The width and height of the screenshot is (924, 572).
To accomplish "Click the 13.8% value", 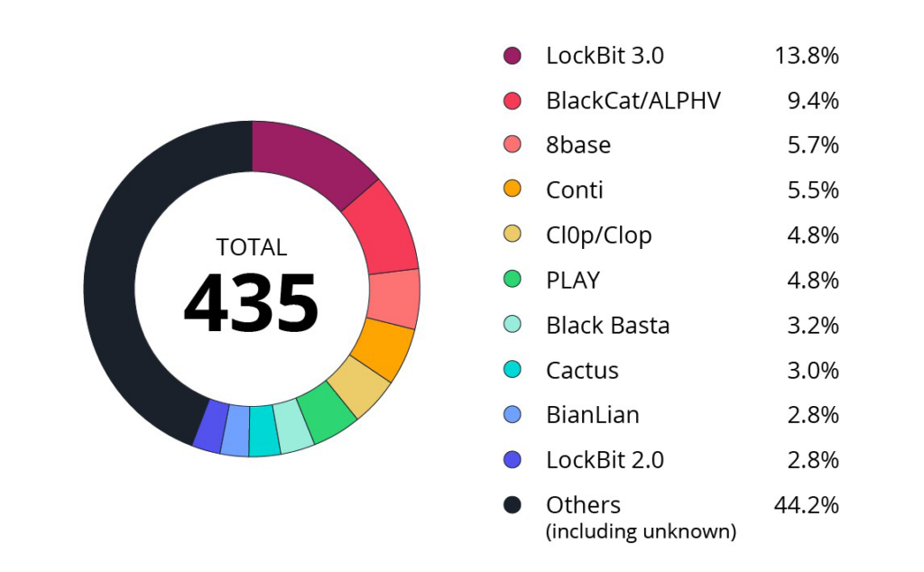I will (806, 56).
